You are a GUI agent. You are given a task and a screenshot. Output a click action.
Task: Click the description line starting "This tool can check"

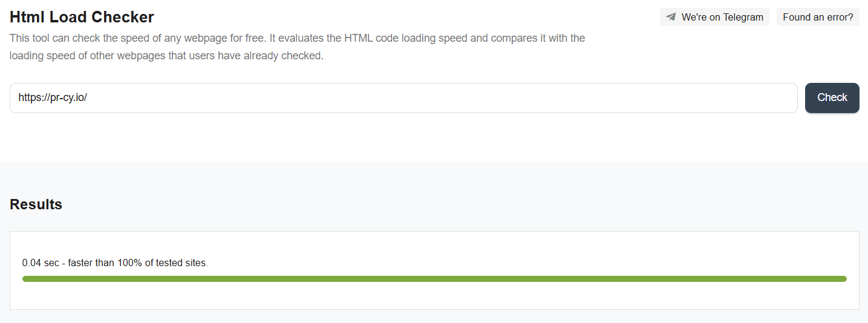click(x=297, y=38)
